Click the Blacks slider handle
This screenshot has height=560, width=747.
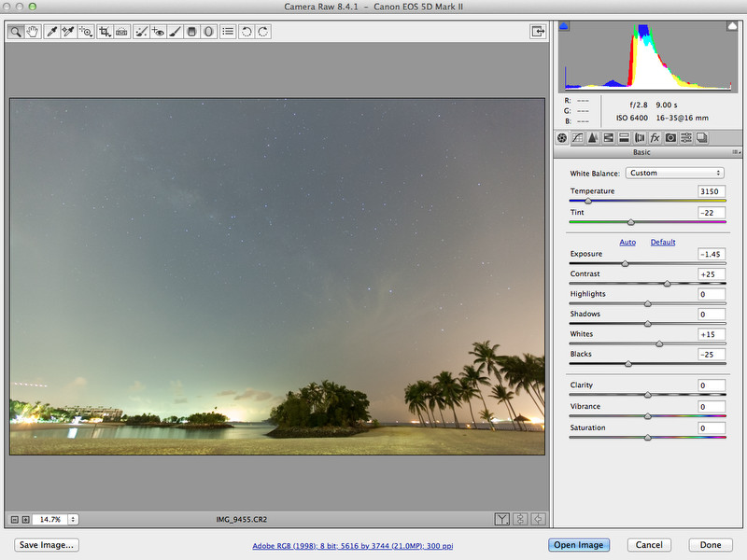click(x=627, y=363)
